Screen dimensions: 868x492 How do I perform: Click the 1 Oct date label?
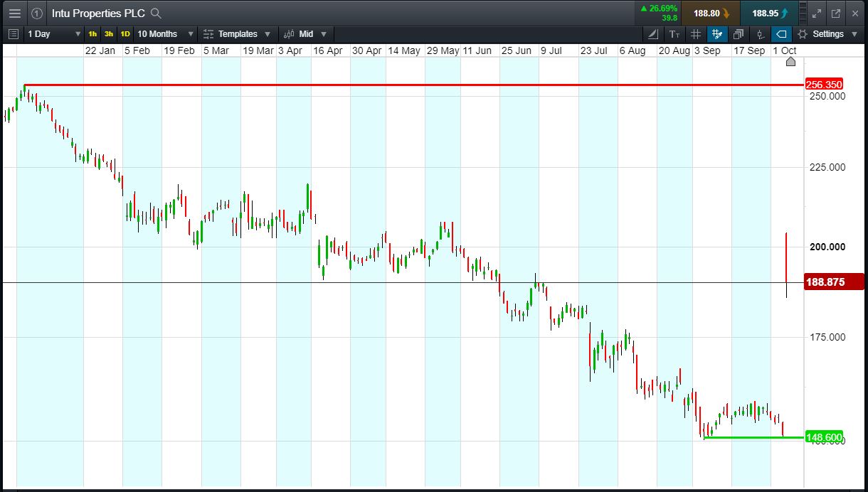[785, 50]
